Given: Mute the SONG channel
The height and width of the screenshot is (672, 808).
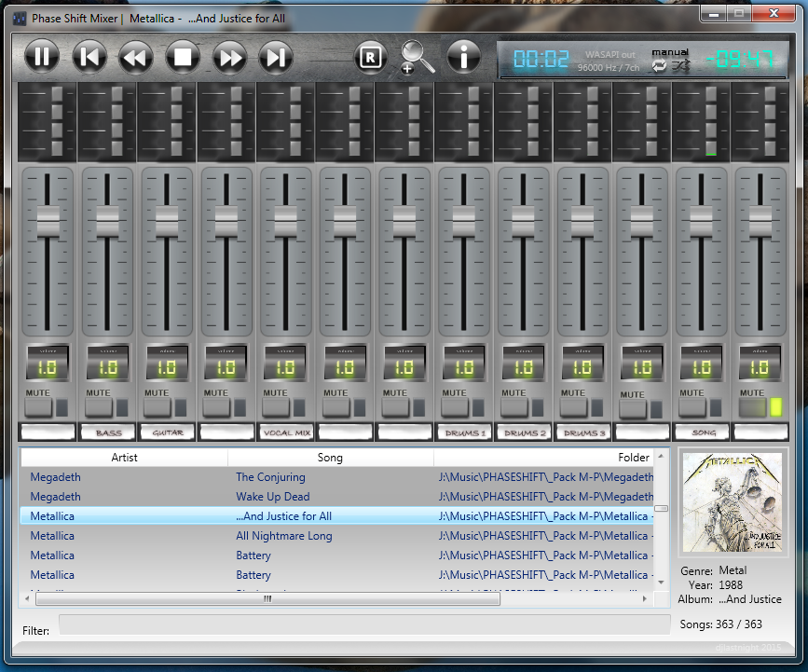Looking at the screenshot, I should [x=692, y=408].
